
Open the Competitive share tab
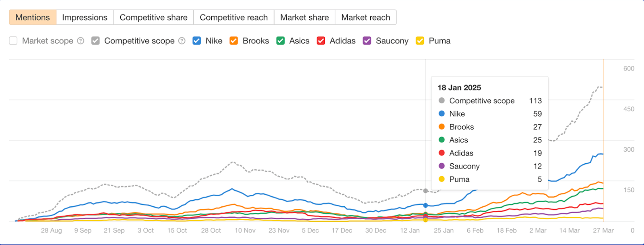(153, 17)
